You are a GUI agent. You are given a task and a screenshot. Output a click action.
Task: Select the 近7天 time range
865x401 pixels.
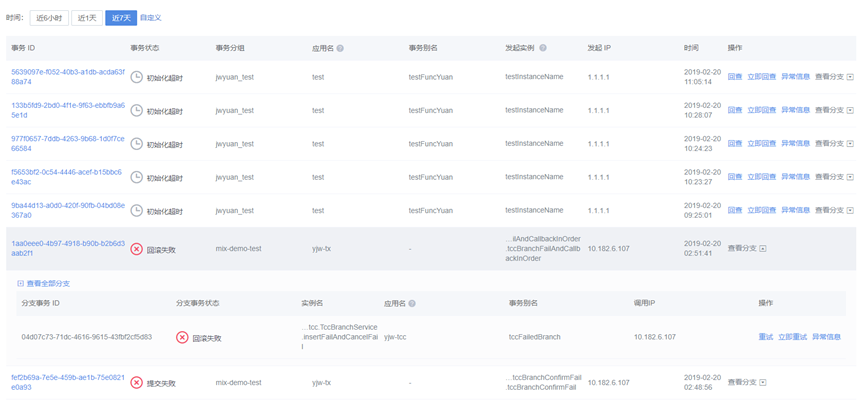point(121,18)
